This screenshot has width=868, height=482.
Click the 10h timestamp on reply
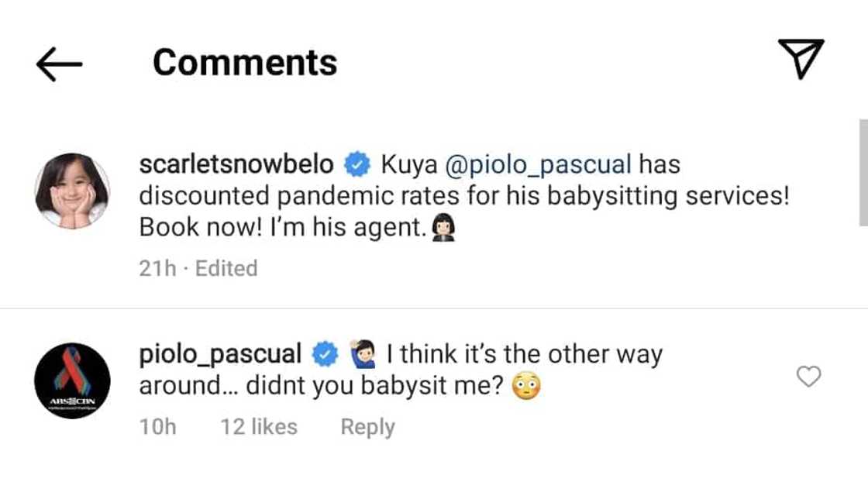157,427
